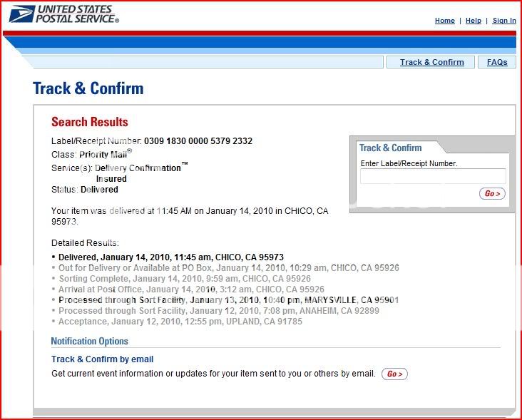The height and width of the screenshot is (420, 522).
Task: Click the Insured service text
Action: 111,179
